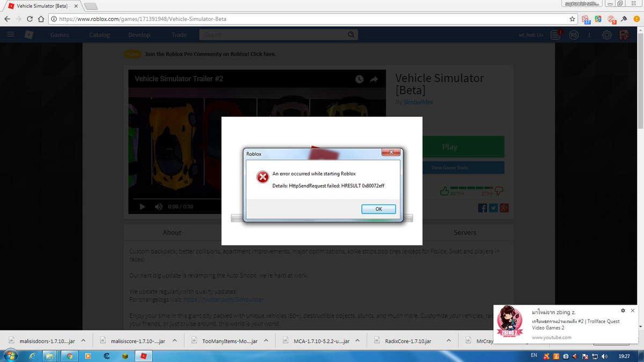Click Watch Later clock icon on video

(x=359, y=79)
